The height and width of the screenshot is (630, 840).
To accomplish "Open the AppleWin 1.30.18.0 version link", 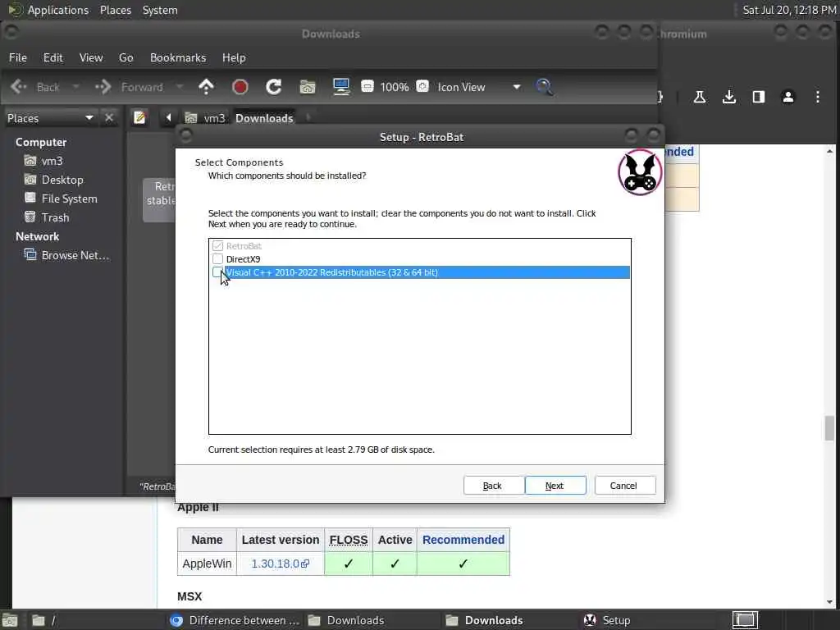I will (x=280, y=564).
